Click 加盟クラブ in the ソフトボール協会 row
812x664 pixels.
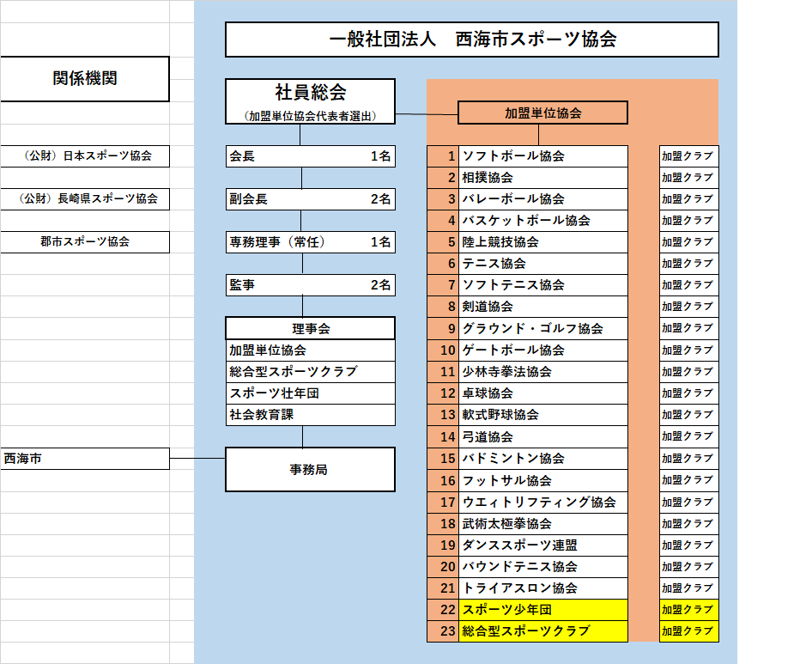pyautogui.click(x=688, y=156)
